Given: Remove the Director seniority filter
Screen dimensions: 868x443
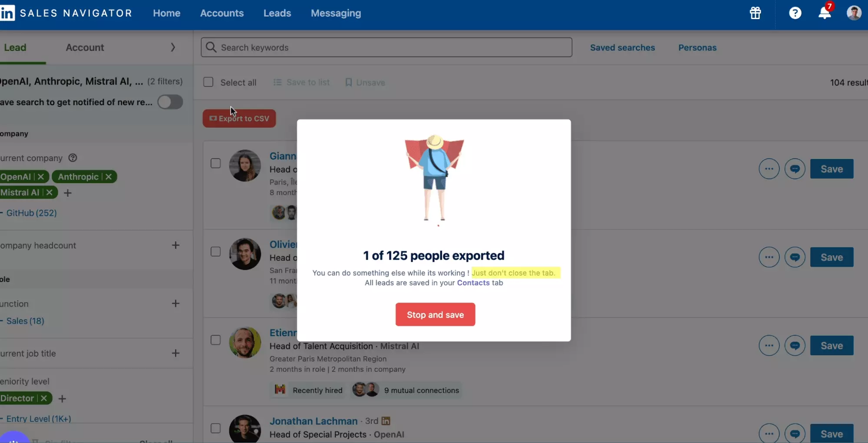Looking at the screenshot, I should 44,398.
